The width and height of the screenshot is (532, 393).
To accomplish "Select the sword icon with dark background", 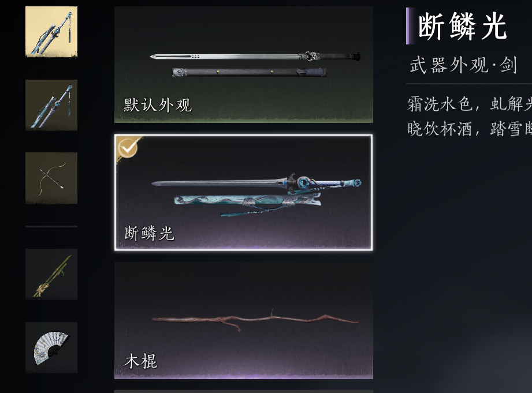I will pyautogui.click(x=51, y=105).
